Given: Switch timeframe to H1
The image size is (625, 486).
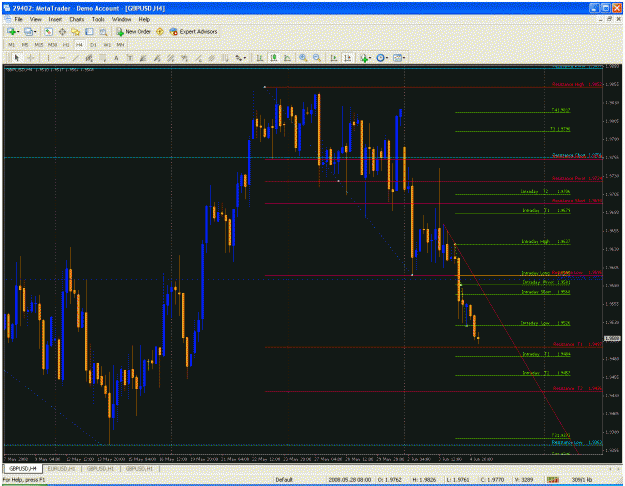Looking at the screenshot, I should coord(66,45).
